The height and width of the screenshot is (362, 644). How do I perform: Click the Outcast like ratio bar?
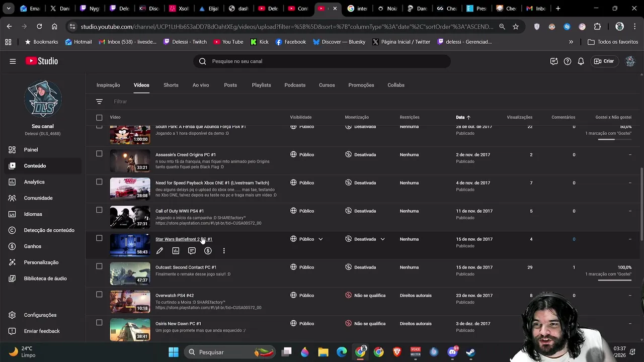[x=615, y=279]
